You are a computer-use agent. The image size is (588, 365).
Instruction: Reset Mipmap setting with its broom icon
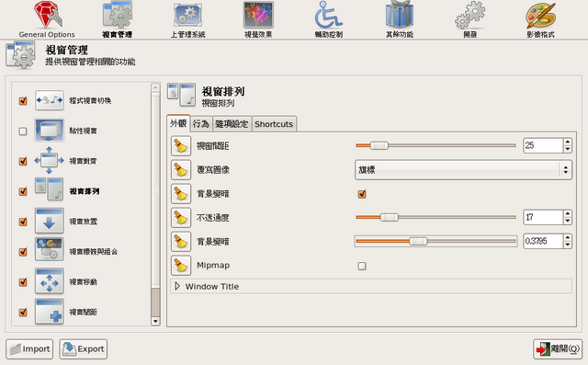[x=181, y=265]
